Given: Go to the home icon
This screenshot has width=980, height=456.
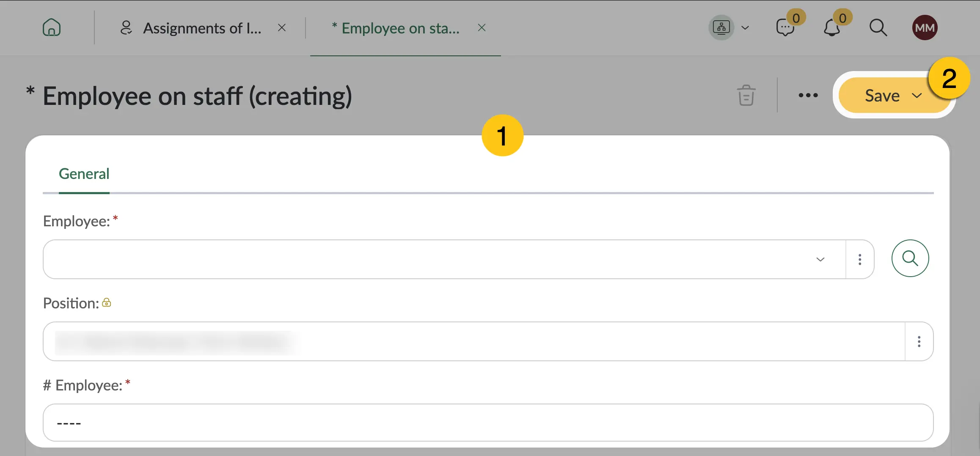Looking at the screenshot, I should click(52, 27).
